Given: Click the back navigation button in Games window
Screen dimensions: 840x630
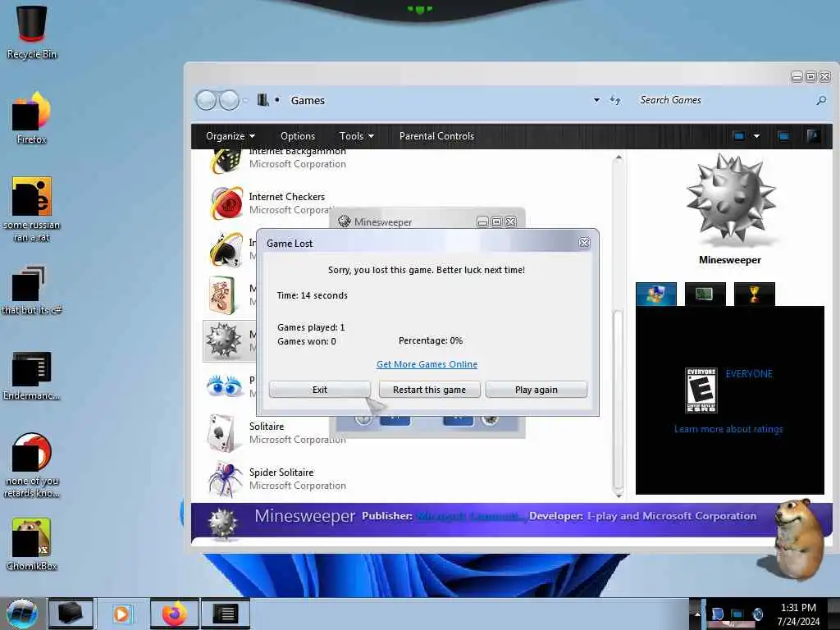Looking at the screenshot, I should pyautogui.click(x=206, y=100).
